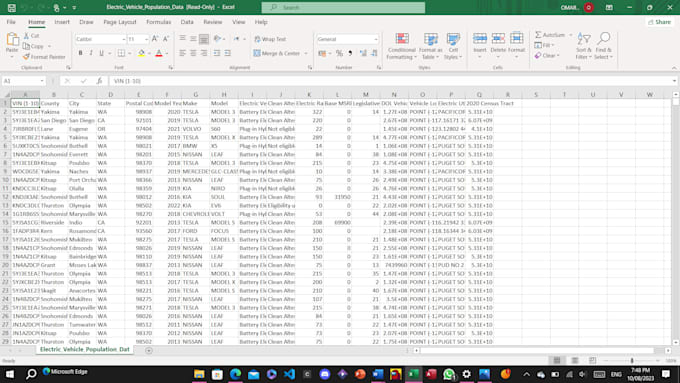Click Delete cells icon

click(x=498, y=38)
